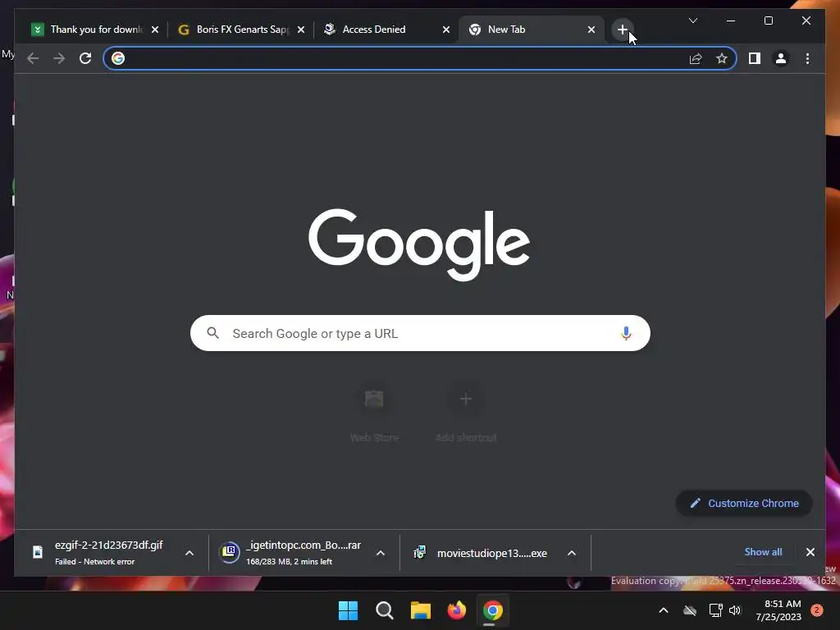Screen dimensions: 840x630
Task: Click the Google logo
Action: click(x=419, y=244)
